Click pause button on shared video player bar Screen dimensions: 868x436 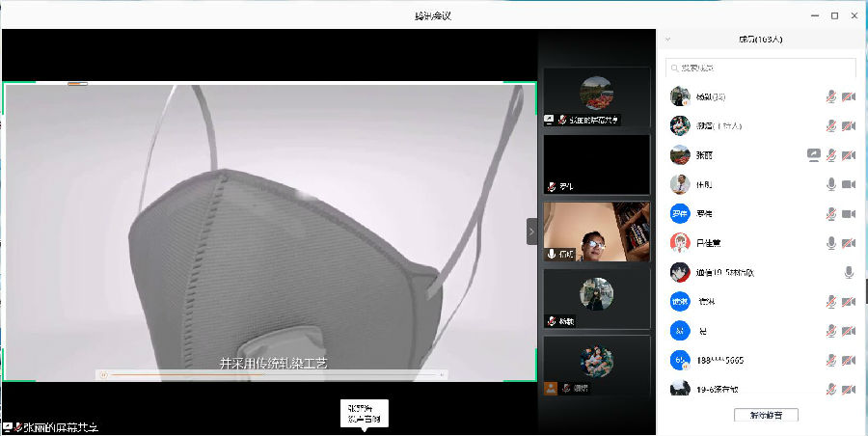(x=103, y=375)
